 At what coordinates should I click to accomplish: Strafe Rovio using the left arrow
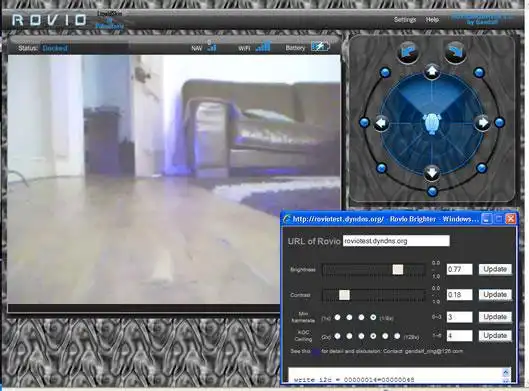click(x=382, y=123)
